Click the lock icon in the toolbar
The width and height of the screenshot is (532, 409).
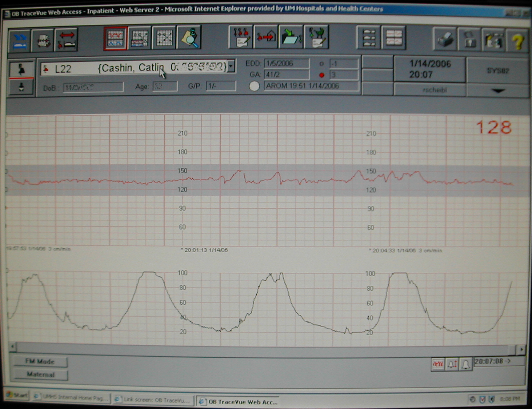[x=469, y=39]
